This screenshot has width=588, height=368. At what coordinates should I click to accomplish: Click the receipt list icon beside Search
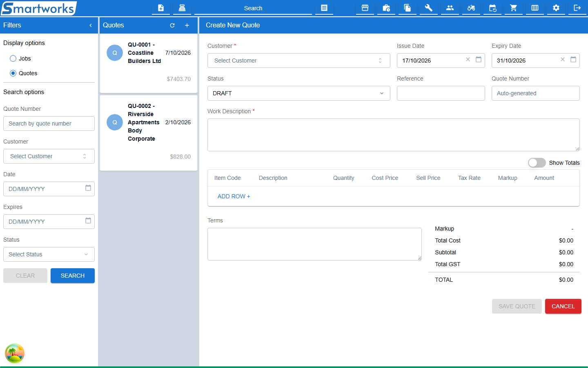click(324, 8)
